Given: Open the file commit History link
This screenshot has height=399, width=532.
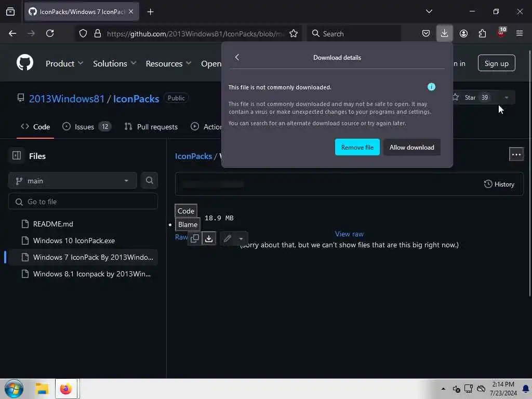Looking at the screenshot, I should point(499,184).
